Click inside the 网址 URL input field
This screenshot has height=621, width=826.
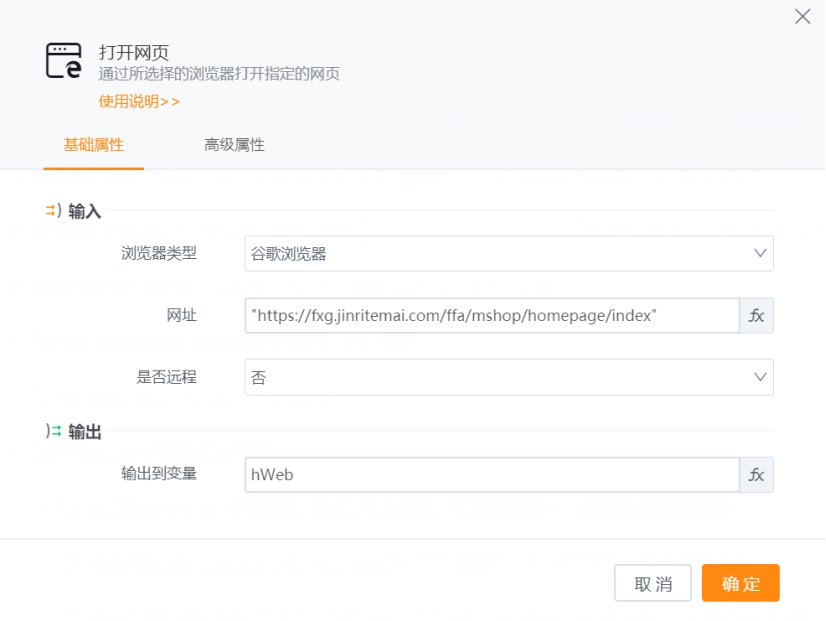pos(490,315)
